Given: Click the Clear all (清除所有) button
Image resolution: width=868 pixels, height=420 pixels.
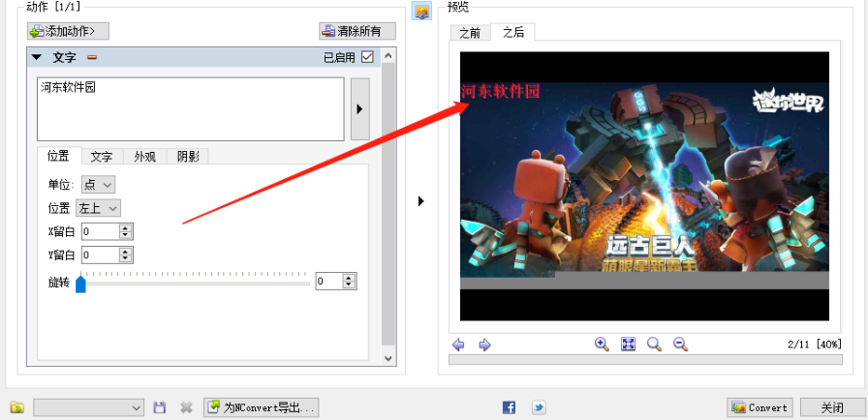Looking at the screenshot, I should tap(357, 31).
